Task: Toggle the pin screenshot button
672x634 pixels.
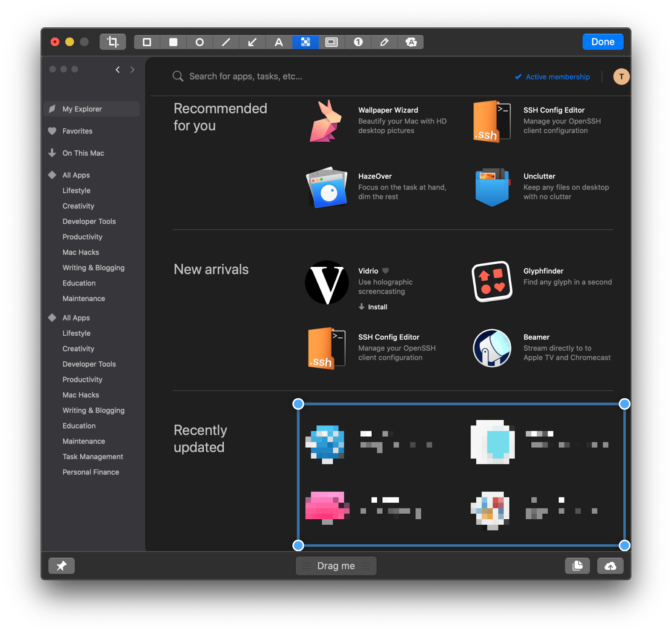Action: tap(61, 566)
